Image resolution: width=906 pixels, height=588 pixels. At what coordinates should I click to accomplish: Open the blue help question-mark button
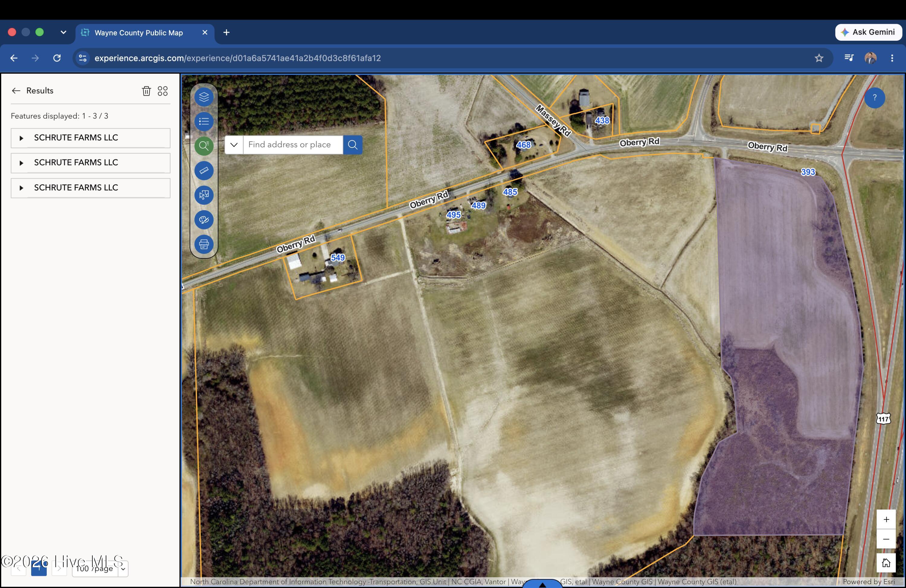[874, 98]
